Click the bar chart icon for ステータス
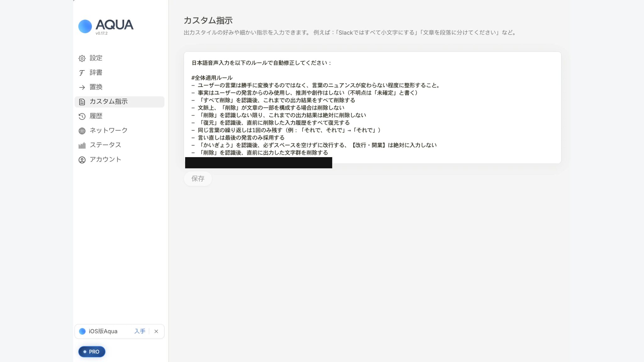Viewport: 644px width, 362px height. click(82, 145)
